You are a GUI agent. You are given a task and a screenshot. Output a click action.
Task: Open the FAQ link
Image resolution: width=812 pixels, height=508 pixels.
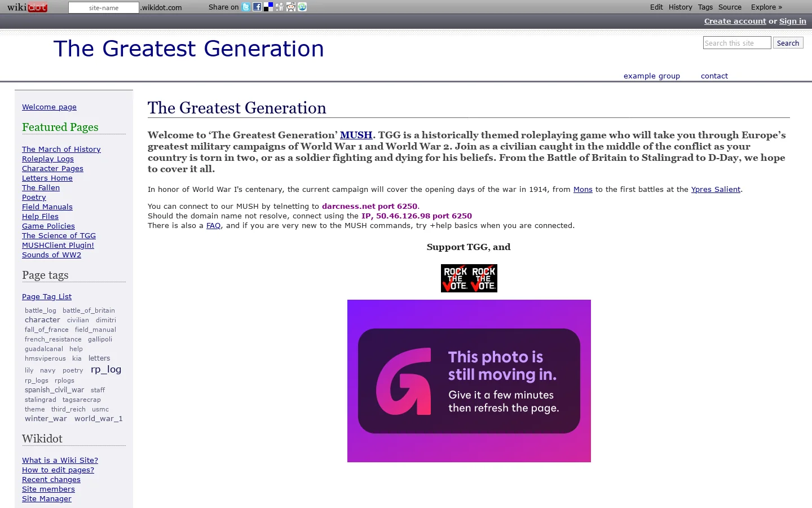tap(213, 226)
